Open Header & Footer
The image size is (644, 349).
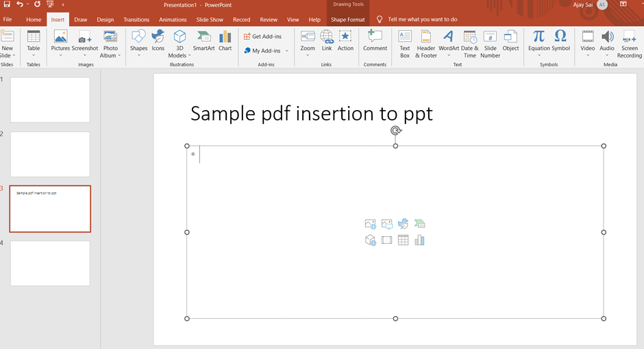click(x=426, y=44)
